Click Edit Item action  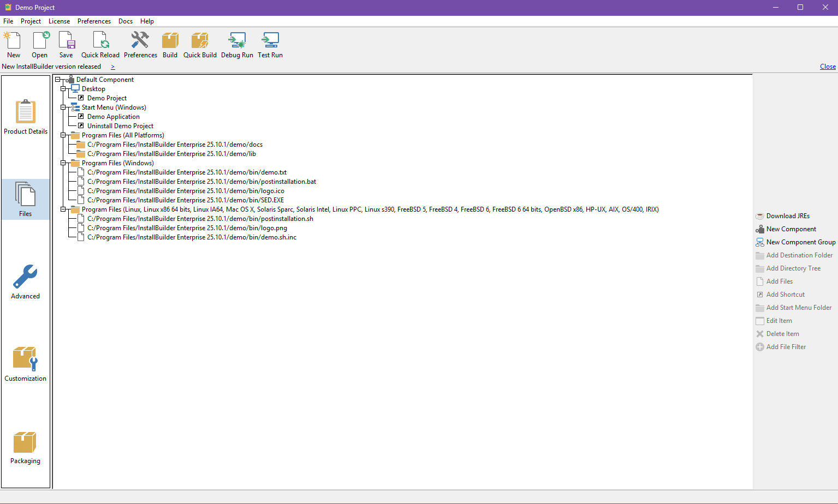[x=774, y=321]
